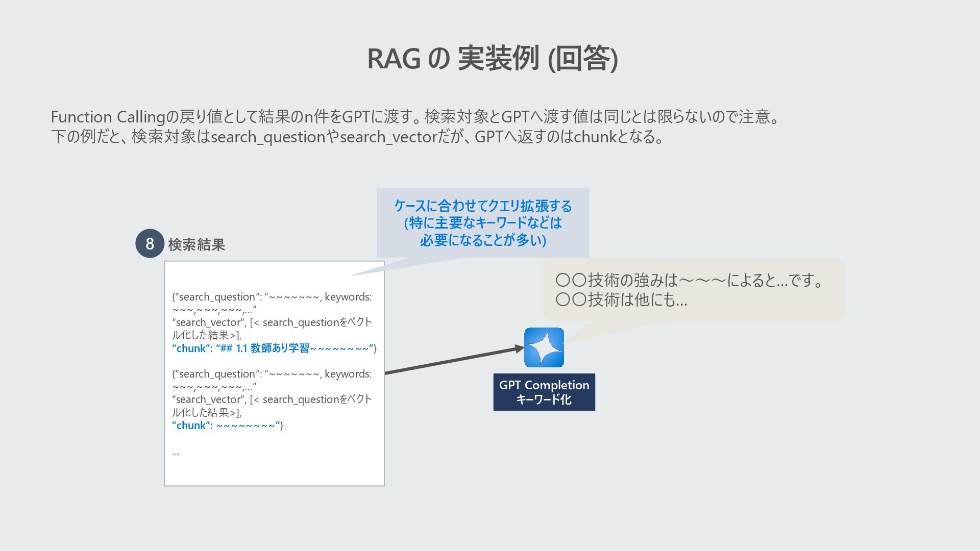Click the blue query expansion callout box
980x551 pixels.
(483, 223)
